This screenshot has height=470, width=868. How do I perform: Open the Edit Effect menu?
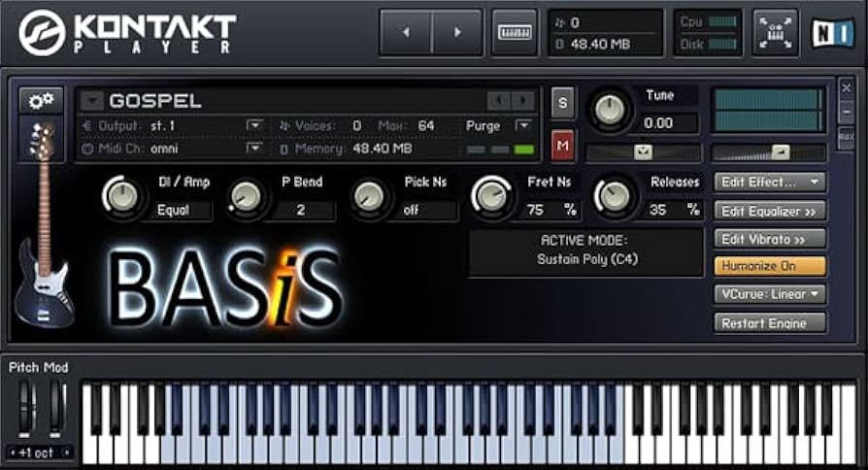[x=770, y=182]
